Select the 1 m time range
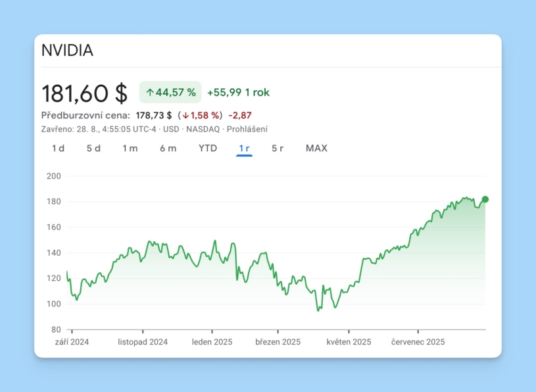This screenshot has width=536, height=392. click(130, 148)
